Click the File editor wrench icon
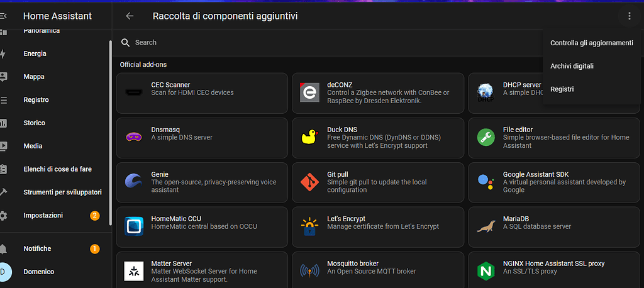The image size is (644, 288). click(485, 138)
